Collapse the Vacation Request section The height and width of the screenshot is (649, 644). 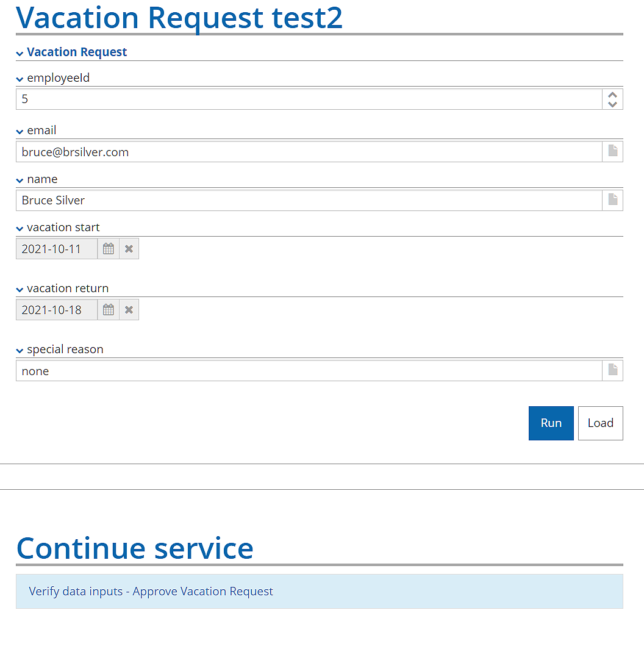[x=20, y=54]
